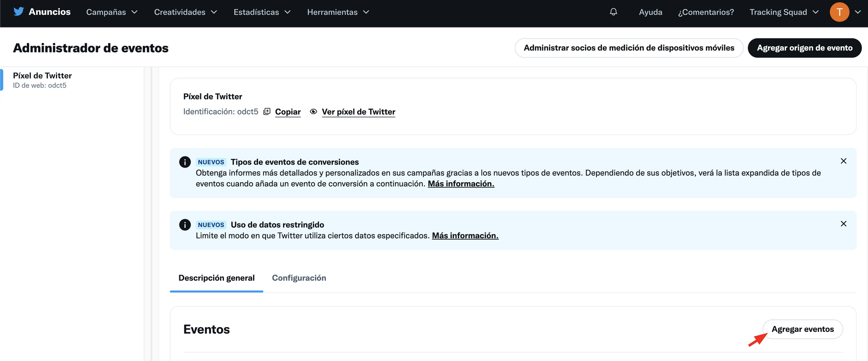Click the copy icon next to odct5
Image resolution: width=868 pixels, height=361 pixels.
click(x=267, y=112)
